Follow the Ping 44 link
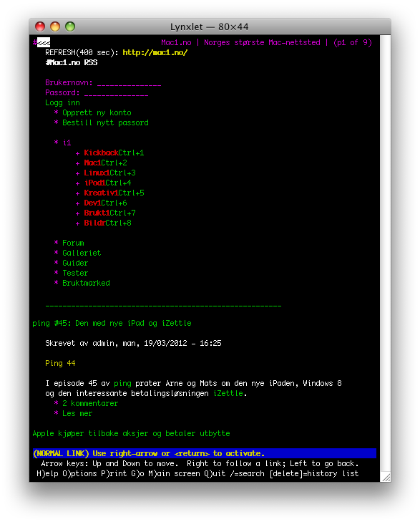The width and height of the screenshot is (420, 522). (60, 363)
